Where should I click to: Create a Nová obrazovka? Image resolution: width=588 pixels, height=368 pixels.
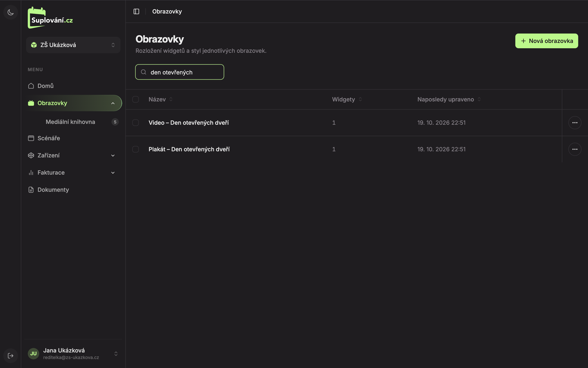click(x=546, y=41)
